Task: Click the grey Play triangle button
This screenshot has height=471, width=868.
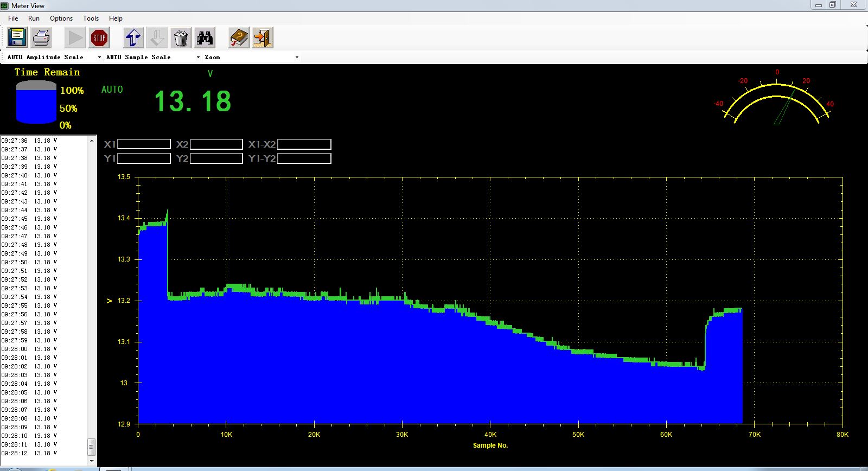Action: (75, 37)
